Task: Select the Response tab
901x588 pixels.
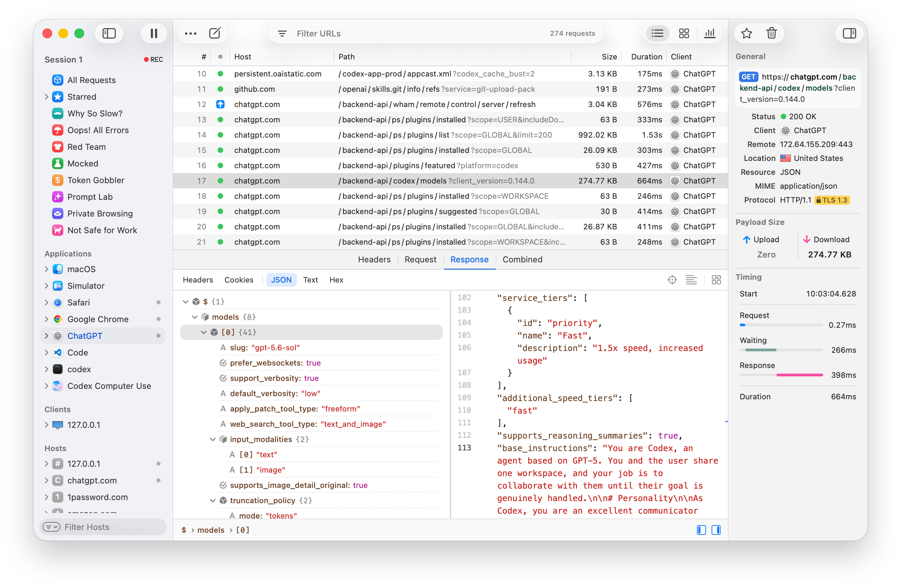Action: (x=469, y=259)
